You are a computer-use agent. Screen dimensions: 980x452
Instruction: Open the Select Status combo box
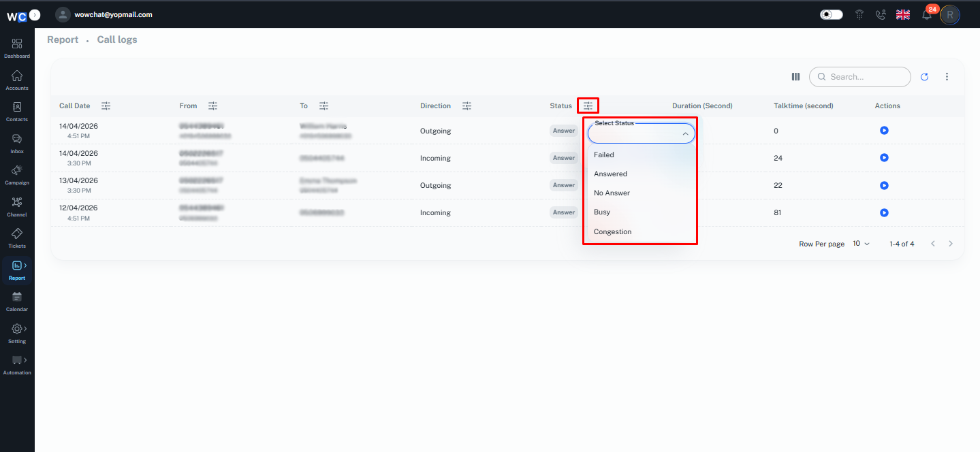[642, 133]
